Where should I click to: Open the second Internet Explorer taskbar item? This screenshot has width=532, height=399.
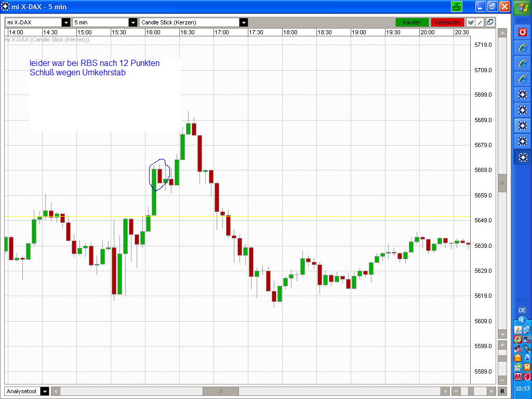pos(523,63)
